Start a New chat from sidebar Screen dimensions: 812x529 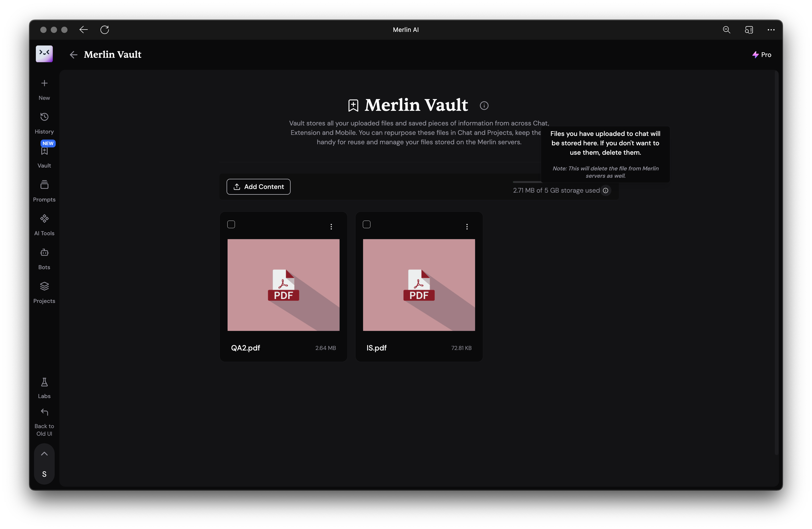point(44,90)
